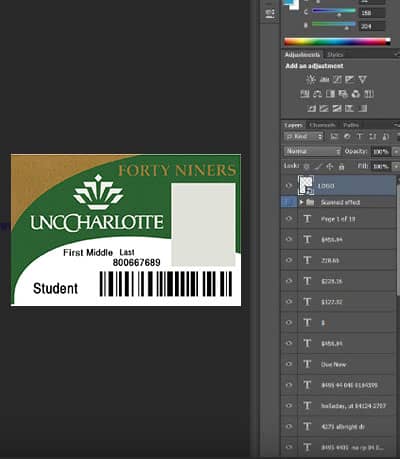Lock layer position with move icon
Viewport: 400px width, 459px height.
[x=330, y=166]
